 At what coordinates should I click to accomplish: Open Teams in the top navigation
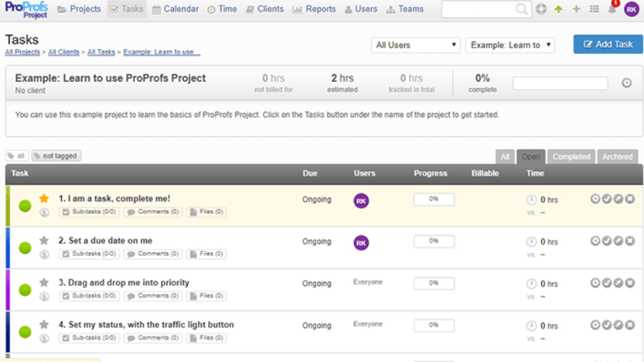[x=405, y=9]
